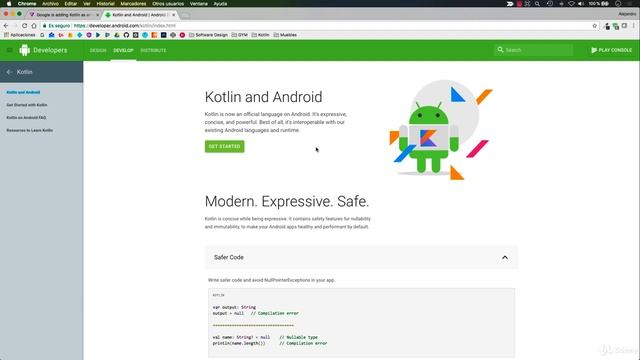
Task: Click the volume icon in the menu bar
Action: pyautogui.click(x=581, y=4)
